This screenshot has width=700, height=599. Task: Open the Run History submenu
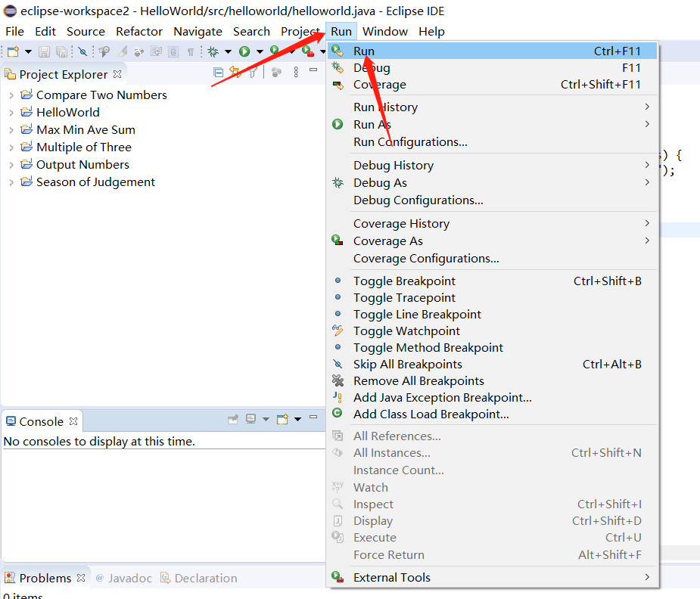tap(492, 107)
